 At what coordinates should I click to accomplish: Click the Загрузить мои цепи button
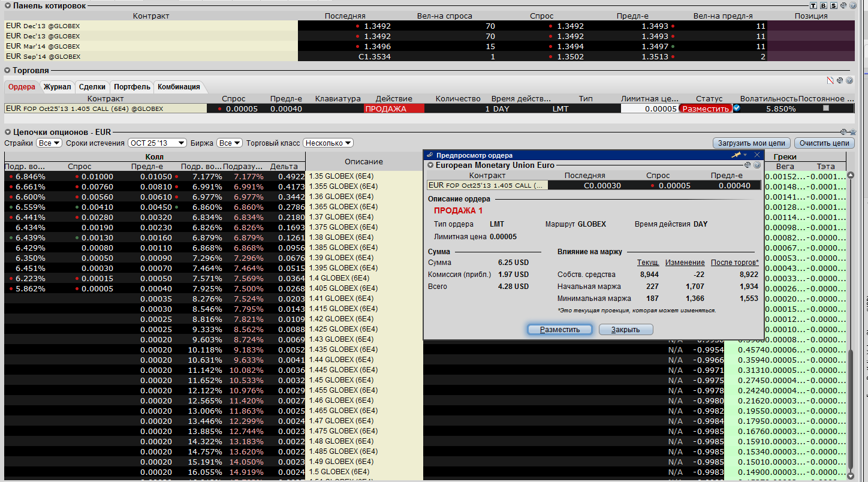tap(751, 143)
